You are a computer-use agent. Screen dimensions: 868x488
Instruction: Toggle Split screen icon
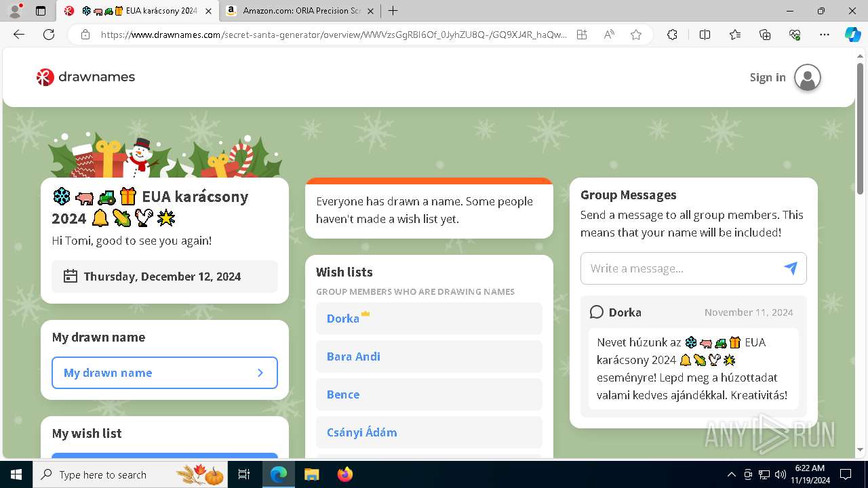coord(705,35)
